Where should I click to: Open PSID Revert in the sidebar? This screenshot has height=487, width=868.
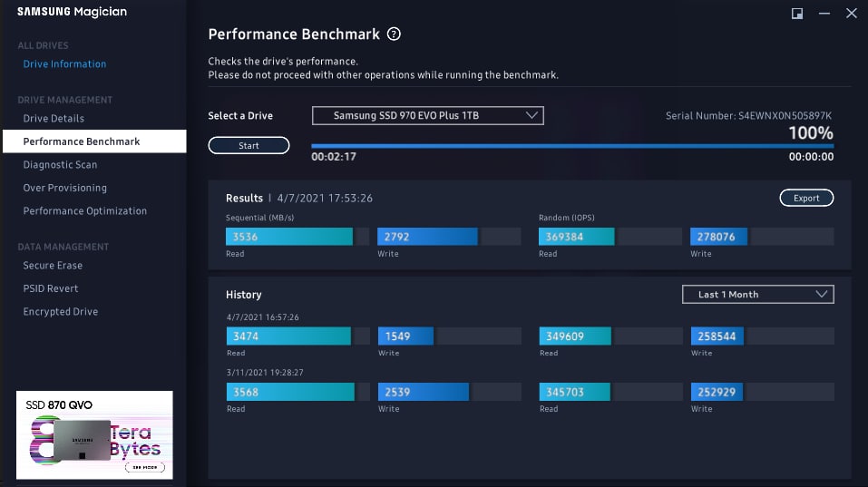[51, 289]
